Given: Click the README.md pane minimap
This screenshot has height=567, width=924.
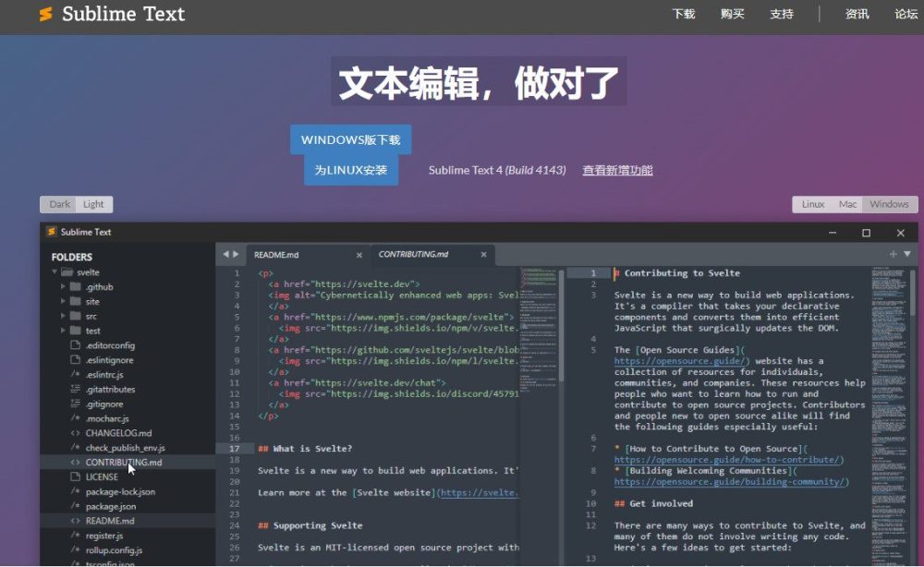Looking at the screenshot, I should coord(538,328).
